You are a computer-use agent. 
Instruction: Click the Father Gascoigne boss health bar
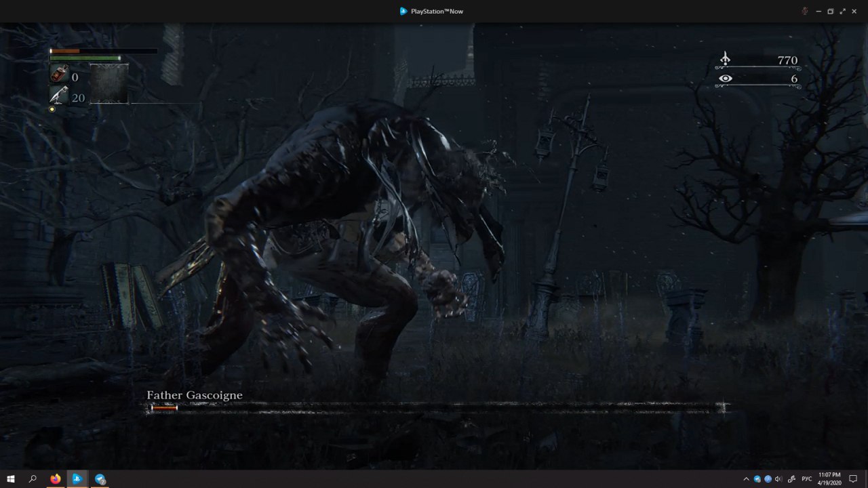[436, 407]
